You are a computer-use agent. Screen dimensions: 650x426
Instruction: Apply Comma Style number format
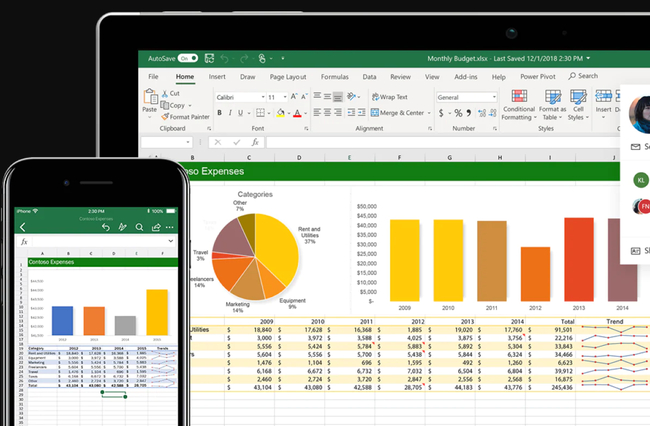click(469, 113)
